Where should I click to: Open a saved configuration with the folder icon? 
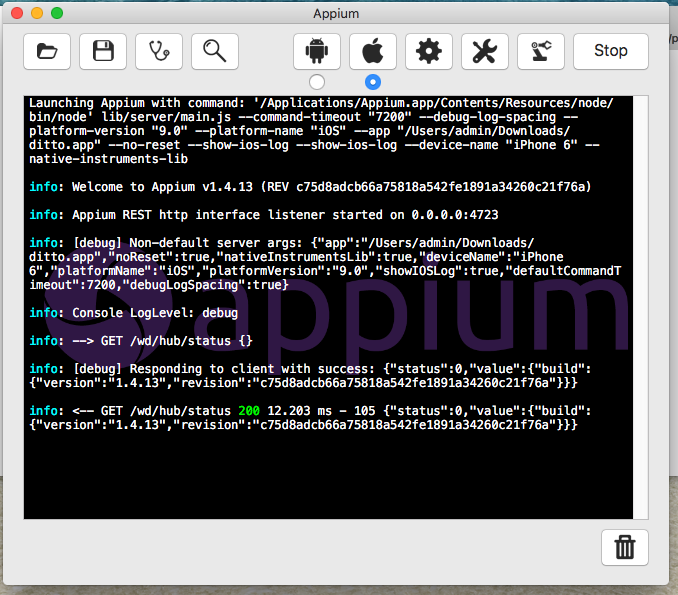pos(47,51)
